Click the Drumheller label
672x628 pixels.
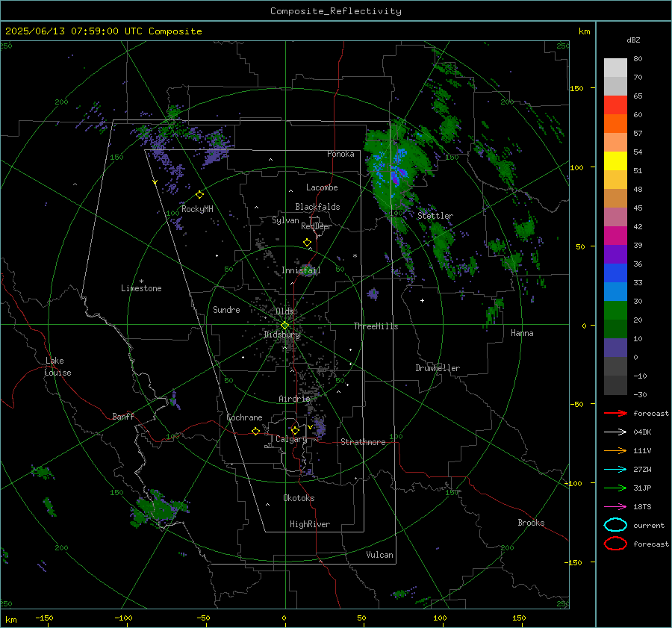[x=438, y=368]
